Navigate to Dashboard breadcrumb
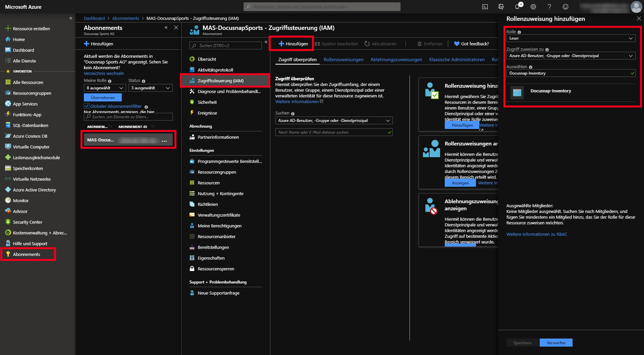Viewport: 644px width, 355px height. click(94, 18)
